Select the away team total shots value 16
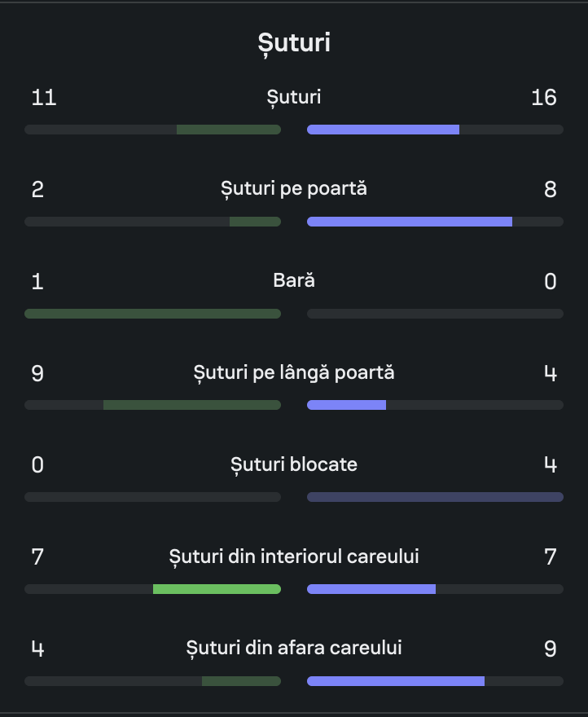Viewport: 588px width, 717px height. point(543,98)
